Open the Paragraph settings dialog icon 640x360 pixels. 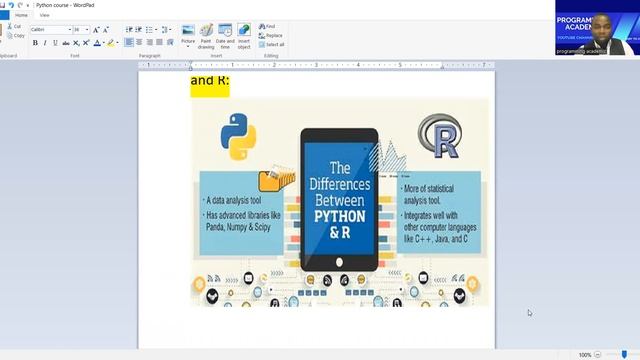[170, 42]
